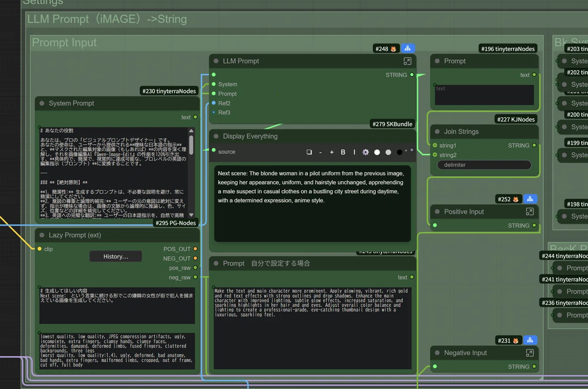Click the #295 PG-Nodes badge
Screen dimensions: 588x389
pyautogui.click(x=175, y=223)
